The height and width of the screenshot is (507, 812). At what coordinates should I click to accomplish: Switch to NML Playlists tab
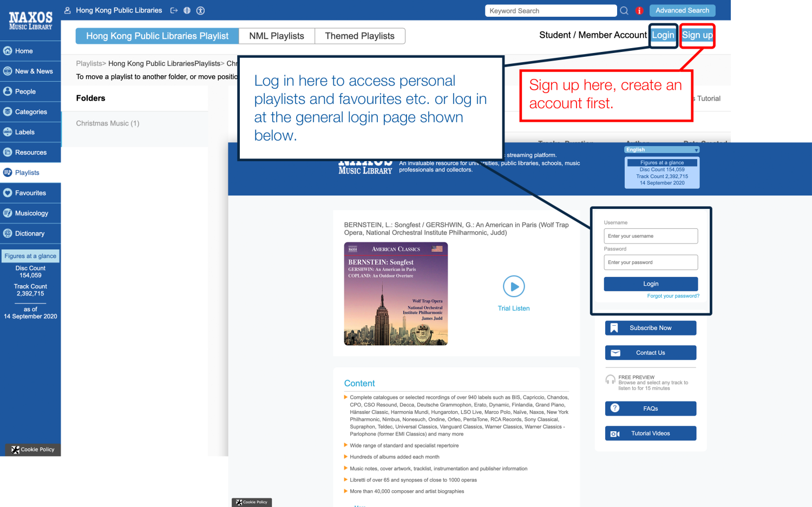277,36
